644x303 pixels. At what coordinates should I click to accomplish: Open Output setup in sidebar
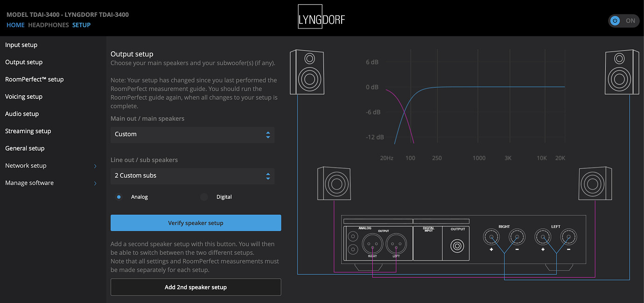(x=24, y=62)
